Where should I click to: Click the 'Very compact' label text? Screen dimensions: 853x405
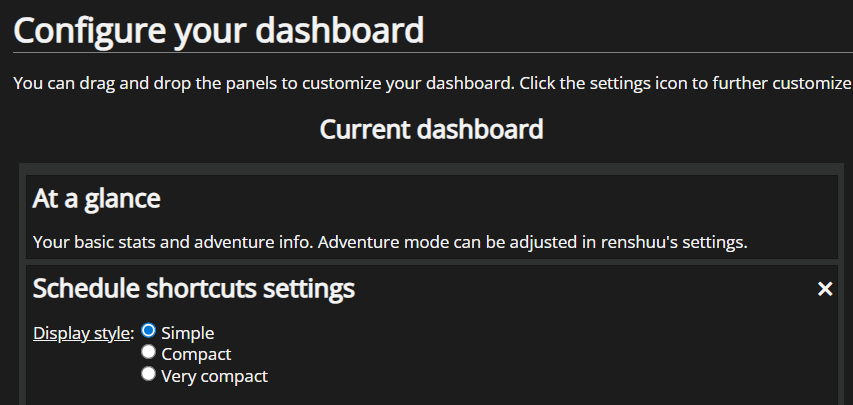coord(214,376)
